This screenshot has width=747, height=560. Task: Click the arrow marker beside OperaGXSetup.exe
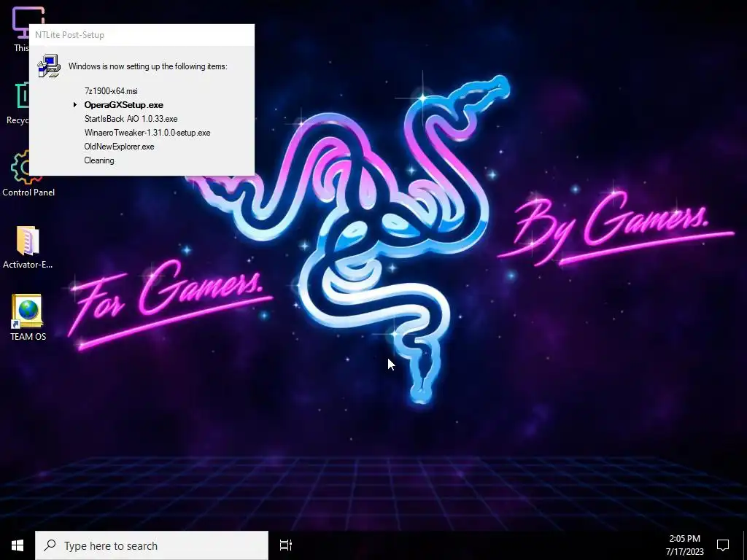click(75, 105)
